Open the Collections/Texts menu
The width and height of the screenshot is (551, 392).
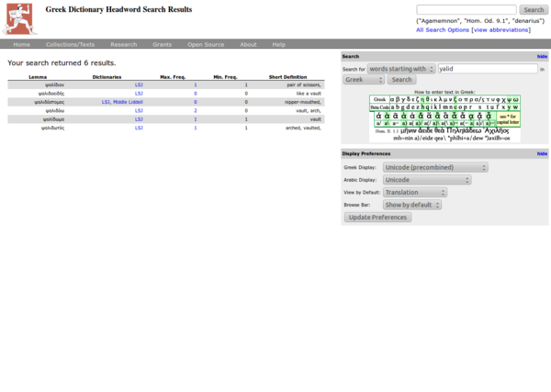click(x=70, y=44)
